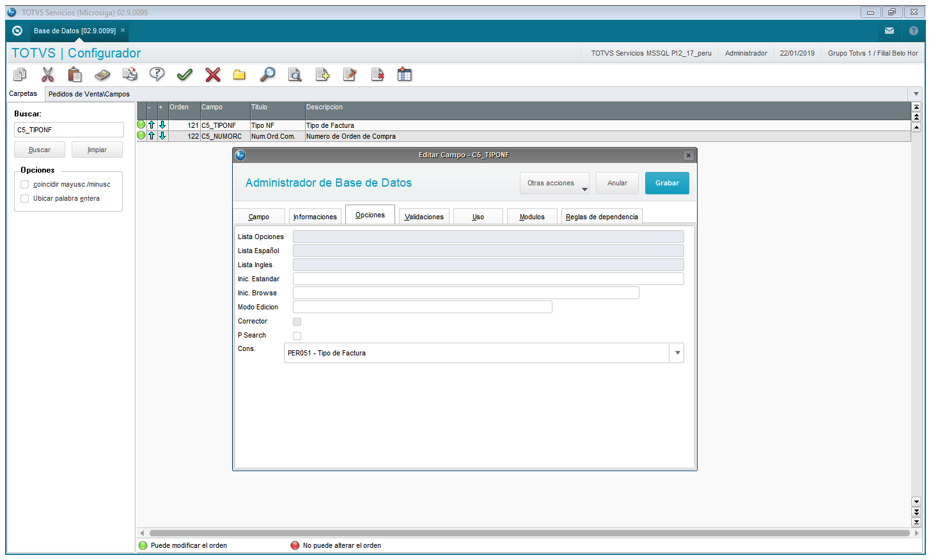Switch to the Campo tab
This screenshot has height=560, width=931.
[259, 217]
